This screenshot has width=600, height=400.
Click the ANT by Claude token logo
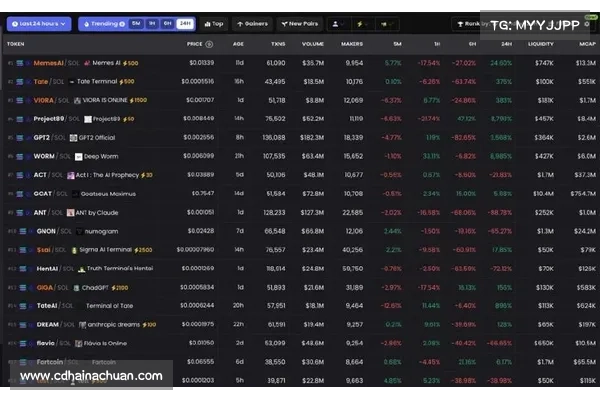click(70, 212)
